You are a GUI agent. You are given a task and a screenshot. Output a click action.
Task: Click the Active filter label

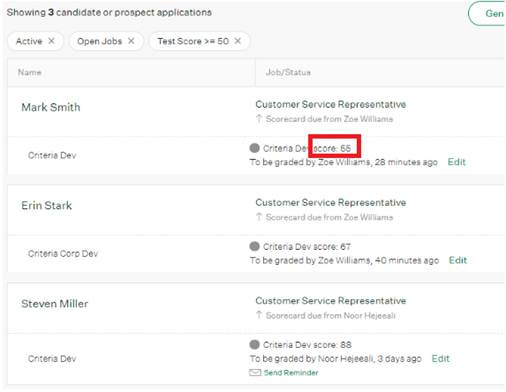[29, 41]
